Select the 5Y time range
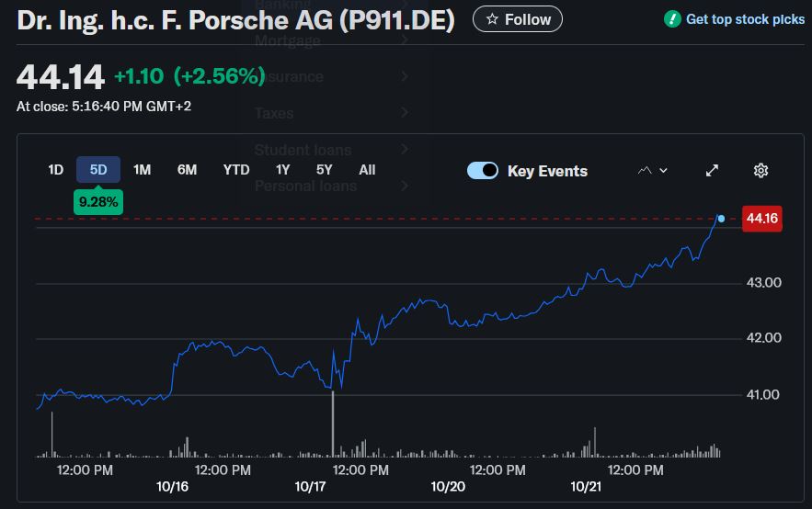 tap(325, 170)
